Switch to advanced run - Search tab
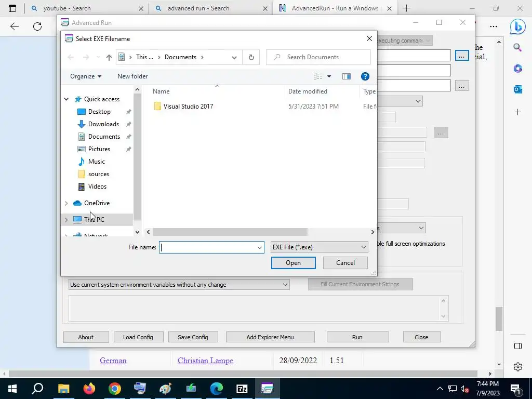The height and width of the screenshot is (399, 532). pyautogui.click(x=211, y=8)
